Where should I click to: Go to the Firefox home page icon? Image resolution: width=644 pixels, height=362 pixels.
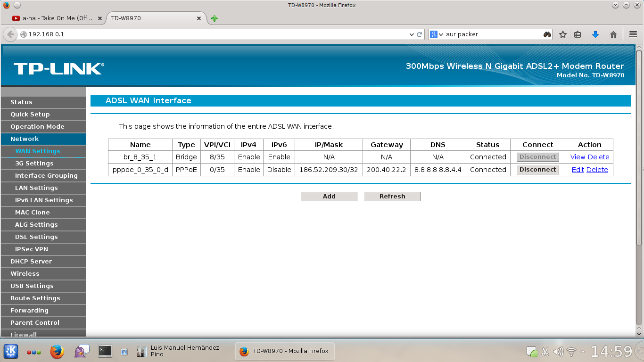tap(613, 34)
